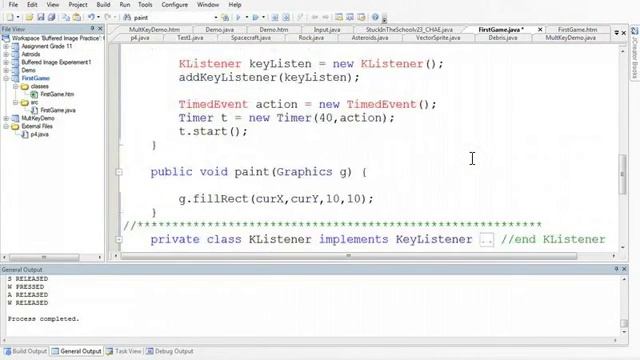Viewport: 640px width, 360px height.
Task: Close the General Output panel
Action: (x=624, y=269)
